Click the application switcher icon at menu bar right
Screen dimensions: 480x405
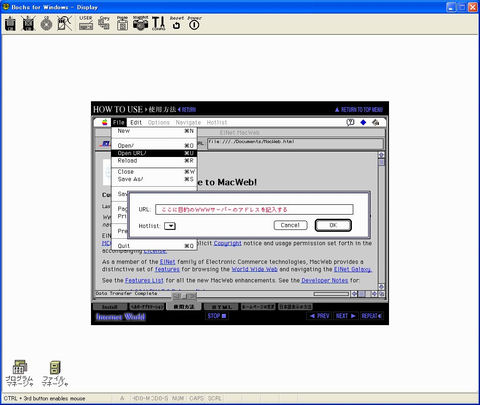tap(376, 122)
